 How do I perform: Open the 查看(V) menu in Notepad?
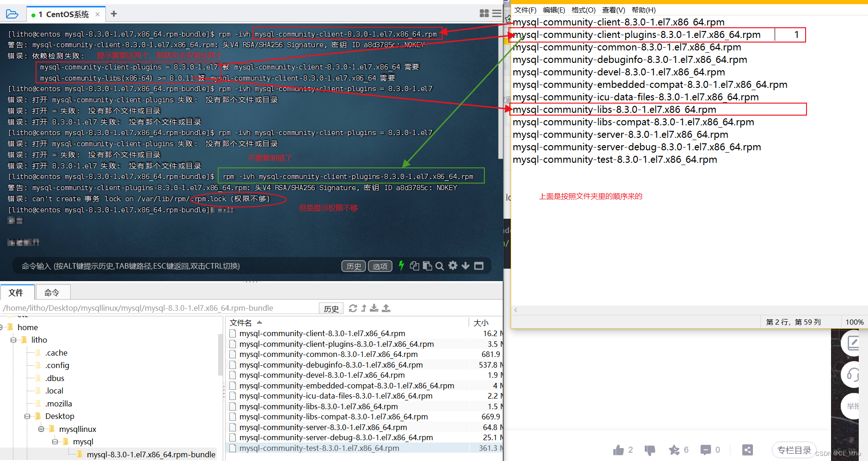click(613, 10)
